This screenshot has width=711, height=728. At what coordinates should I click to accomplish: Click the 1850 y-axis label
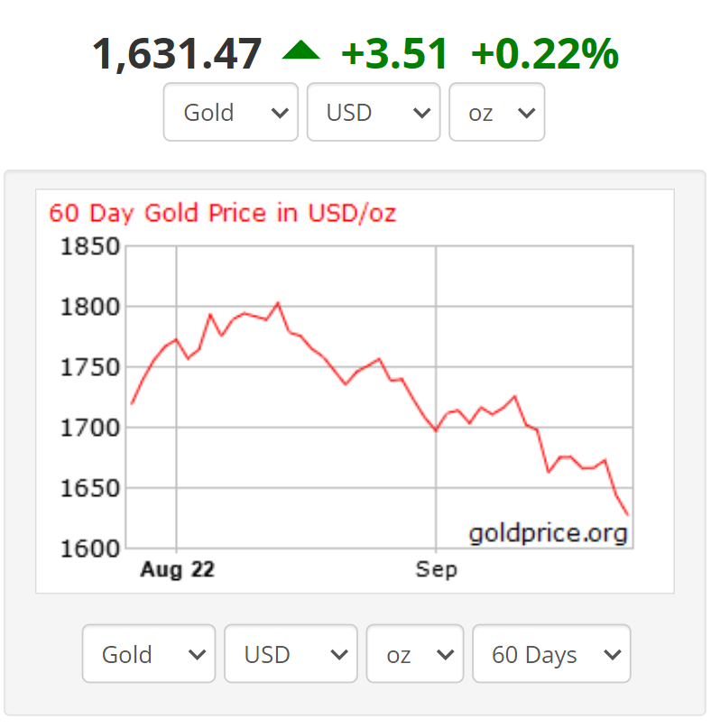click(x=89, y=246)
